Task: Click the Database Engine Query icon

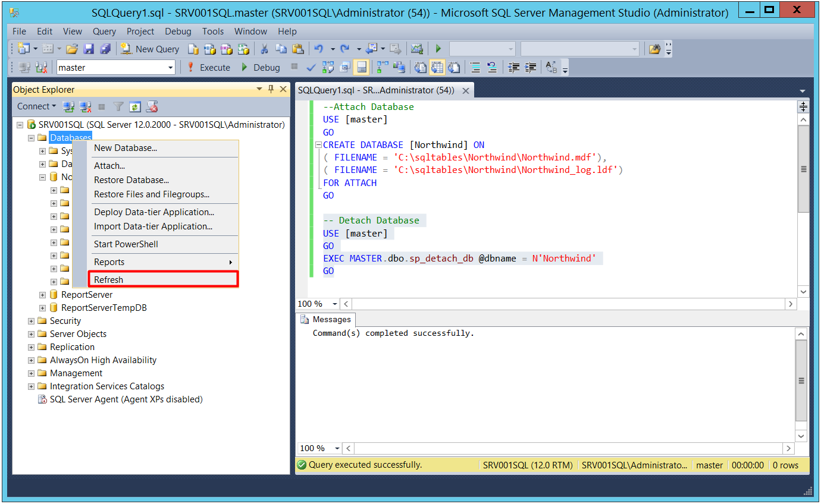Action: (193, 49)
